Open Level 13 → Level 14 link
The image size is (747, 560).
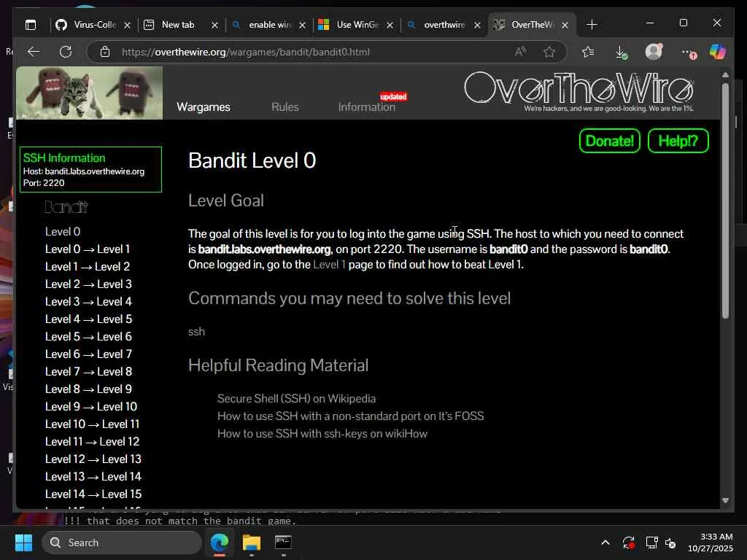(x=93, y=477)
